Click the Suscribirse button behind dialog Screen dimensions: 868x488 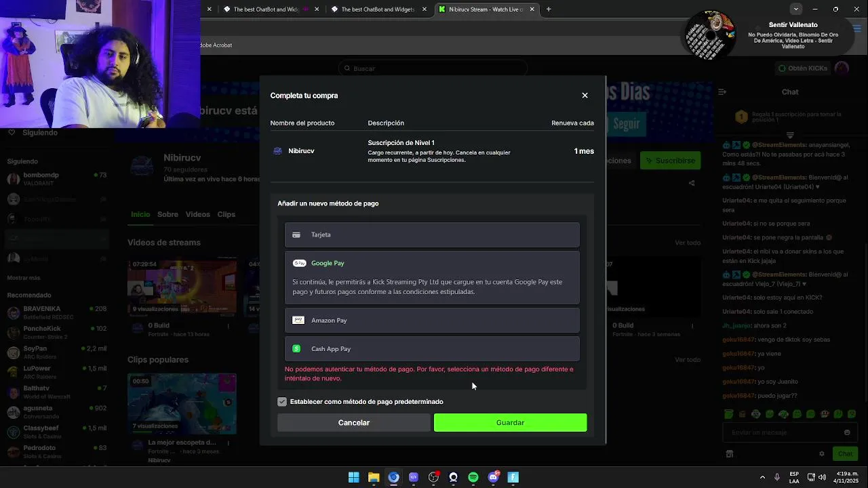pos(670,161)
